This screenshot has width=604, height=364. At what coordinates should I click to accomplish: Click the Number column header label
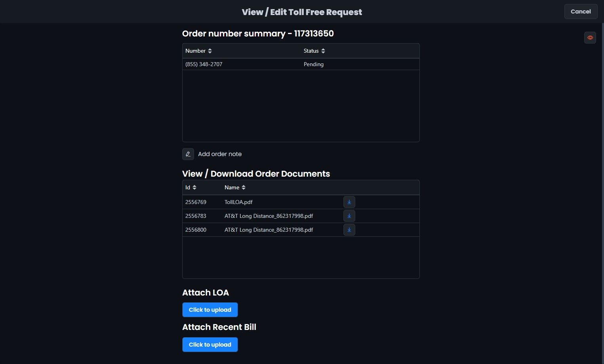pos(195,51)
